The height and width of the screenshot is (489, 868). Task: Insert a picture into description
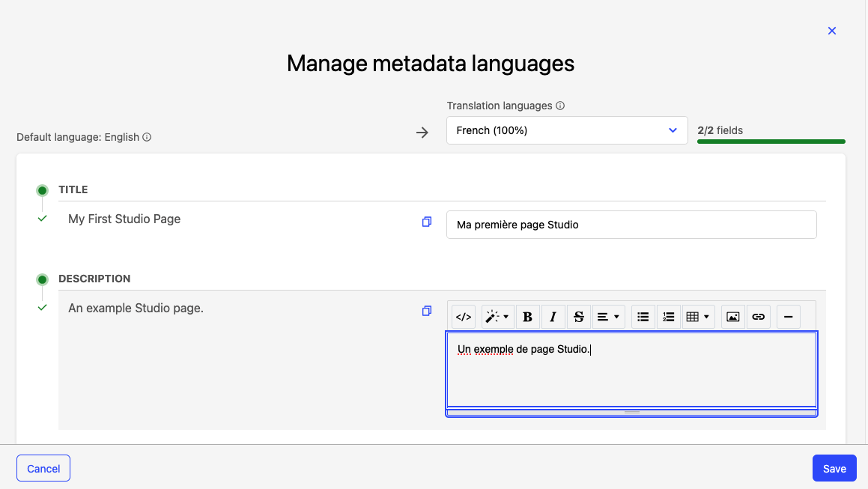coord(733,317)
